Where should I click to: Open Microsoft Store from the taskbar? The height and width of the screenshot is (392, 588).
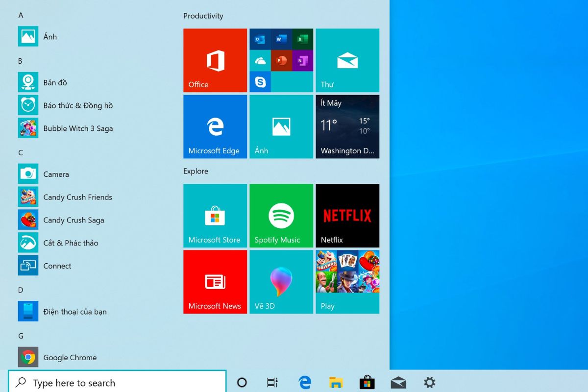tap(367, 383)
